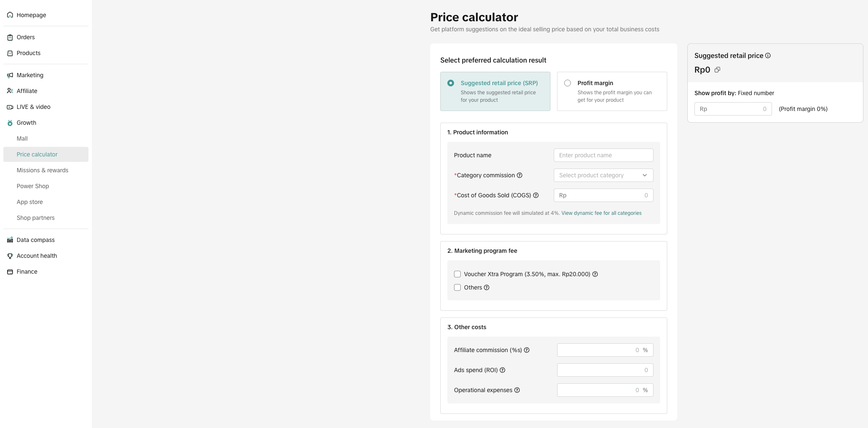The image size is (868, 428).
Task: Click the copy icon beside Rp0
Action: point(717,70)
